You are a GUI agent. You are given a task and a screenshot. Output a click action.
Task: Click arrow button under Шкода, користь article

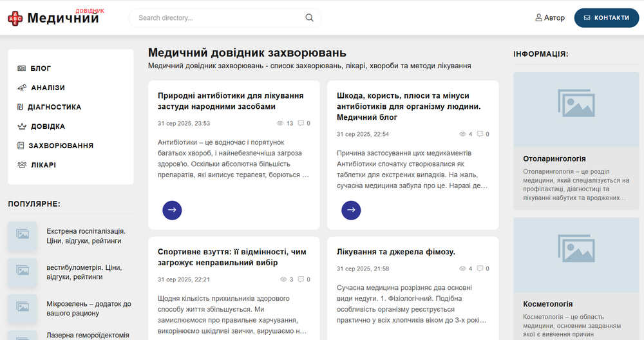click(x=351, y=210)
